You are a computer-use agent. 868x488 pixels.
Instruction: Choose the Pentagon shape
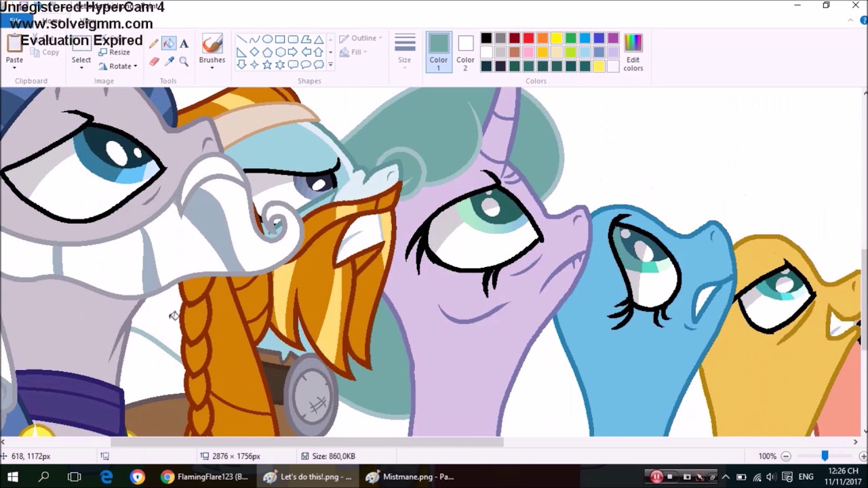267,52
